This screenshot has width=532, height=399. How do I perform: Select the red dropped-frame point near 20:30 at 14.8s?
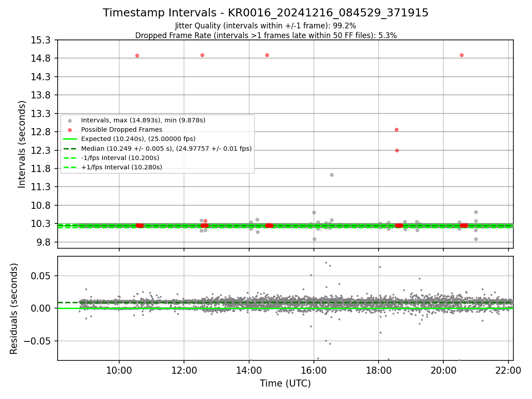click(462, 55)
